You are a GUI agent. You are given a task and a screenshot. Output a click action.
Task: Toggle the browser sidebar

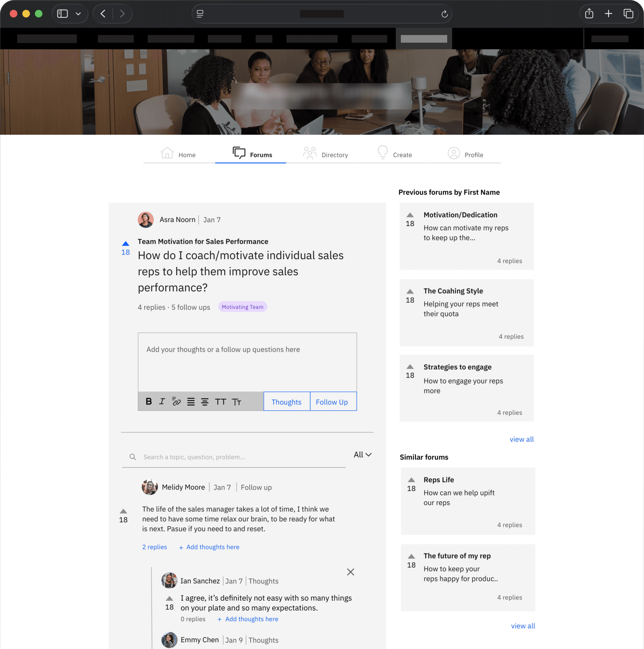pos(62,13)
